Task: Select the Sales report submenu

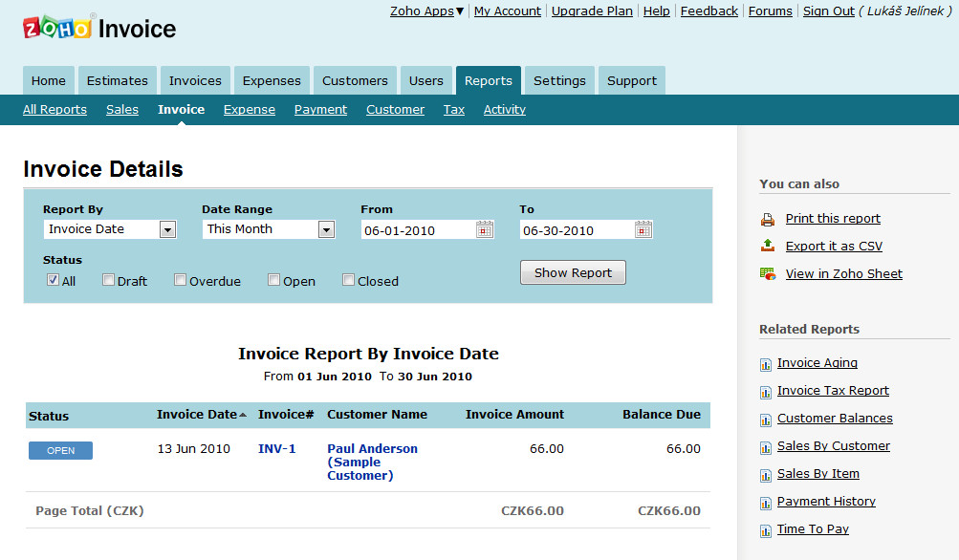Action: [122, 110]
